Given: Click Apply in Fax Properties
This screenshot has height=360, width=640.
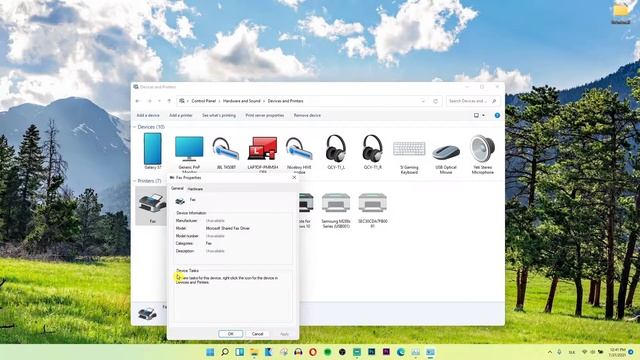Looking at the screenshot, I should coord(284,334).
